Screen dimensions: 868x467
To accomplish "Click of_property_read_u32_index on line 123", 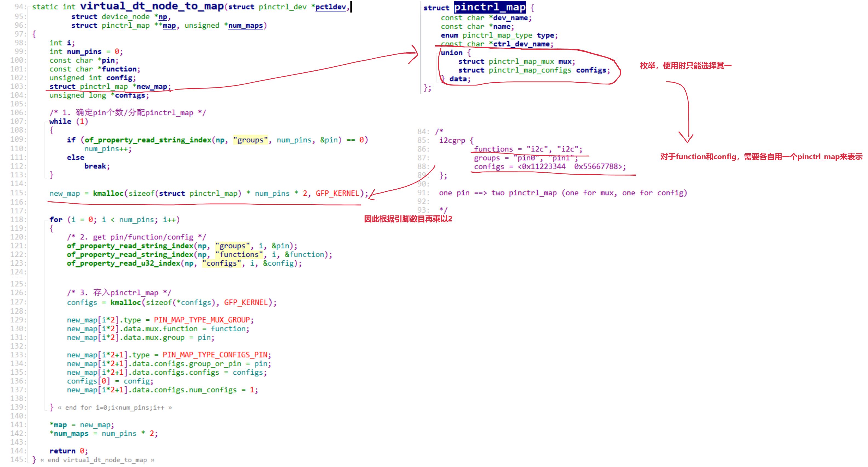I will 123,263.
